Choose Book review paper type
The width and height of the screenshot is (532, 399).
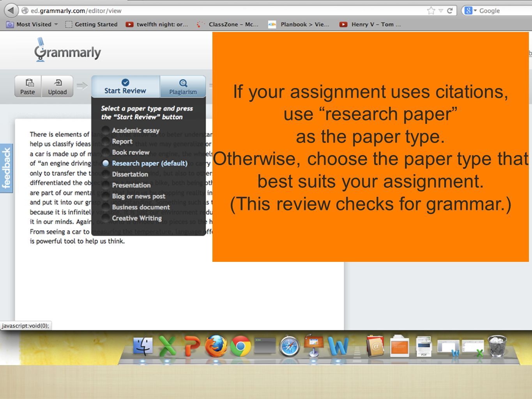pyautogui.click(x=126, y=152)
